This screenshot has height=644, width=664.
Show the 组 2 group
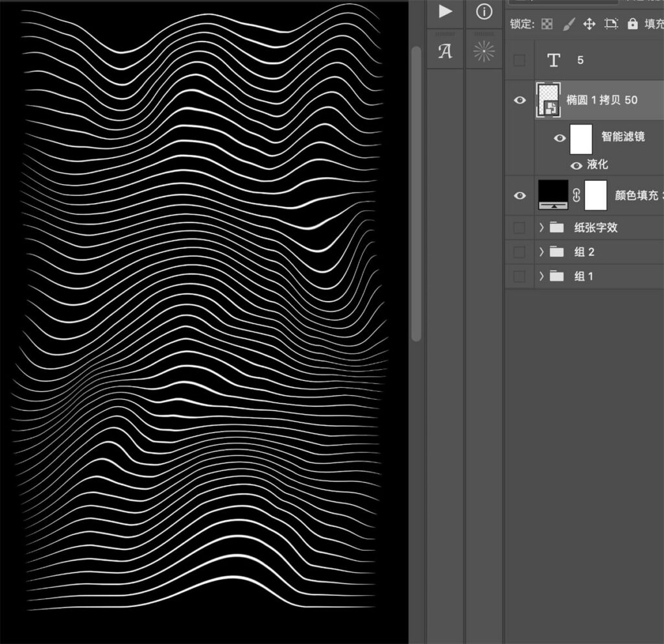pyautogui.click(x=519, y=252)
